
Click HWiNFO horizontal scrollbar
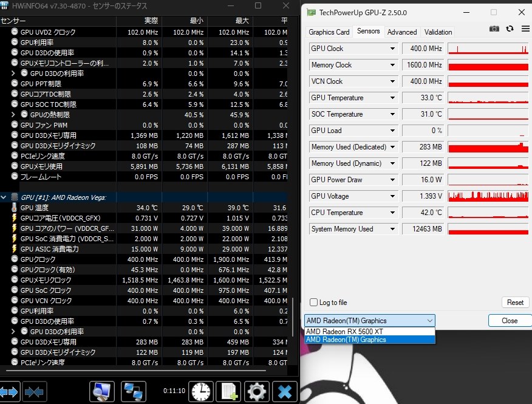[x=137, y=371]
